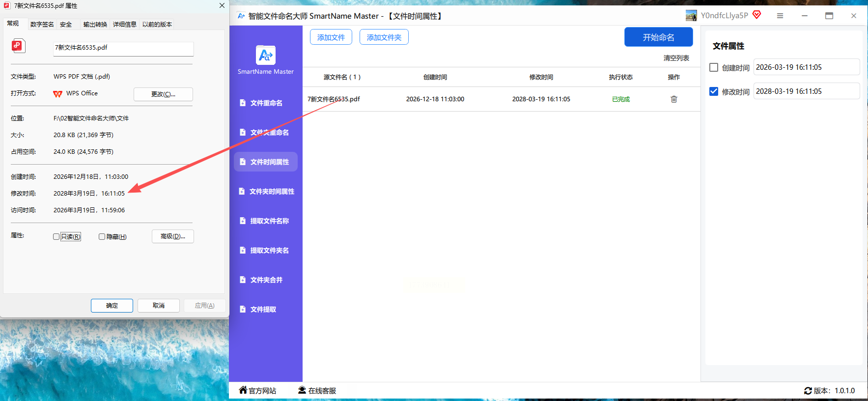Viewport: 868px width, 401px height.
Task: Switch to the 以前的版本 tab
Action: click(157, 25)
